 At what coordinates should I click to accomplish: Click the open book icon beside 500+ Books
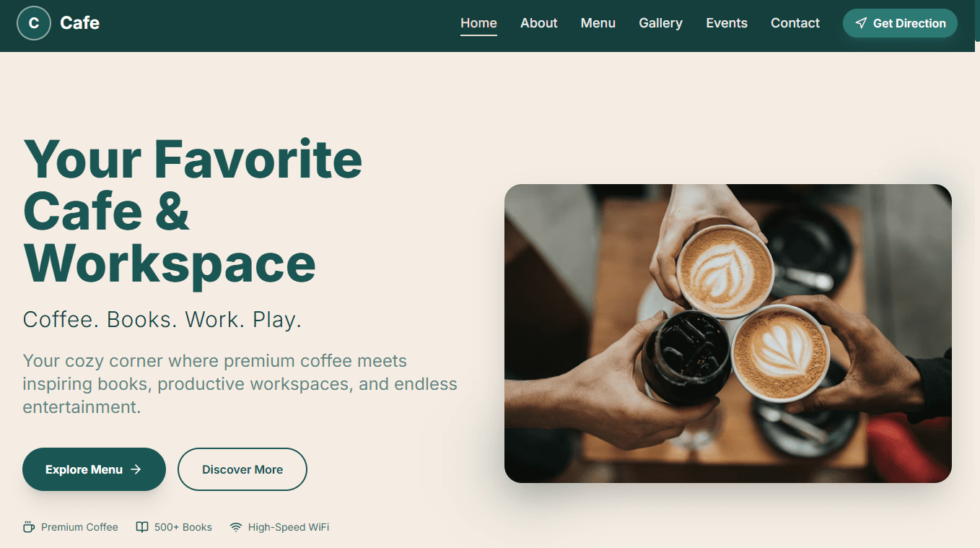tap(142, 527)
